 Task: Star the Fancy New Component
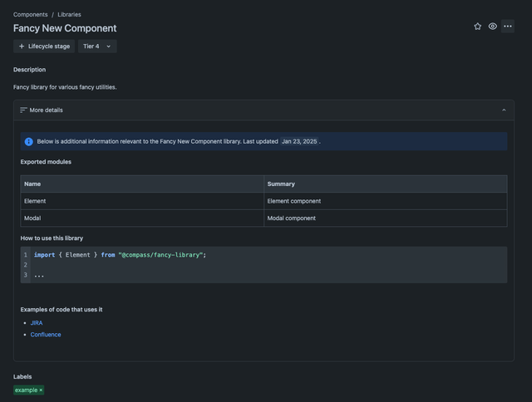[477, 27]
